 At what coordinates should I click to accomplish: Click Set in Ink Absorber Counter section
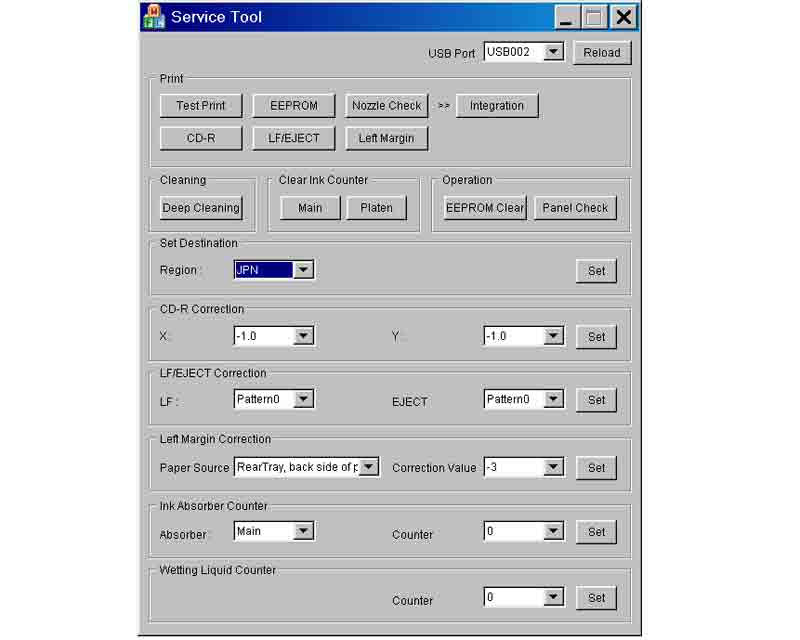(x=596, y=532)
